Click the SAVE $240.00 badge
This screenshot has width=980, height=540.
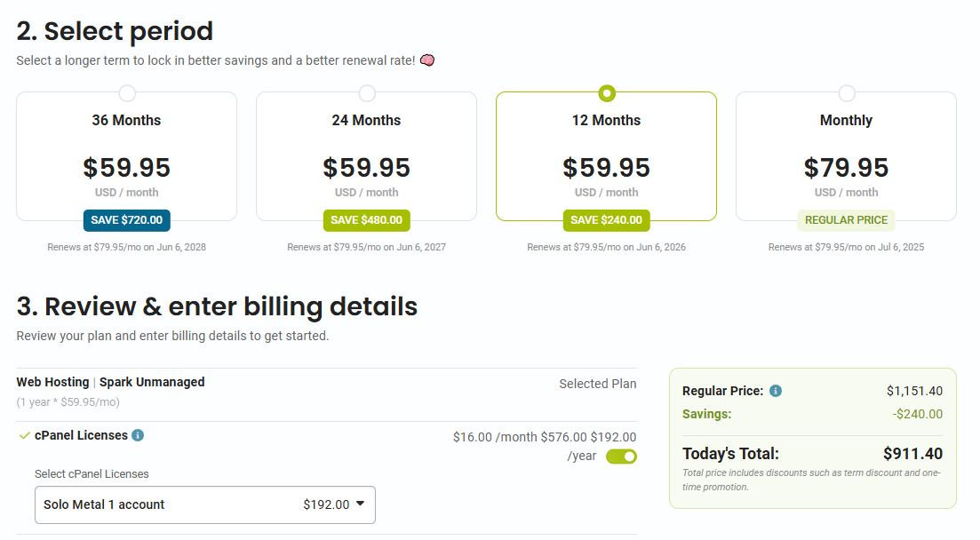point(606,220)
